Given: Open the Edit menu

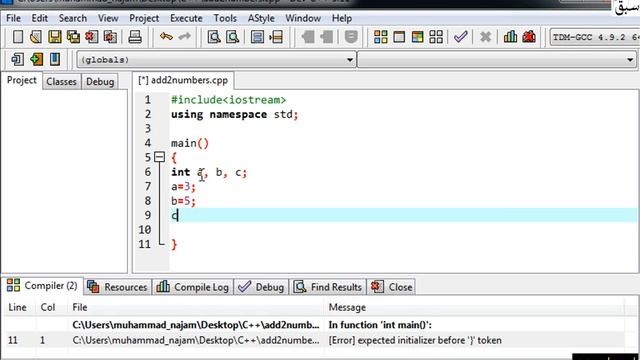Looking at the screenshot, I should click(x=40, y=18).
